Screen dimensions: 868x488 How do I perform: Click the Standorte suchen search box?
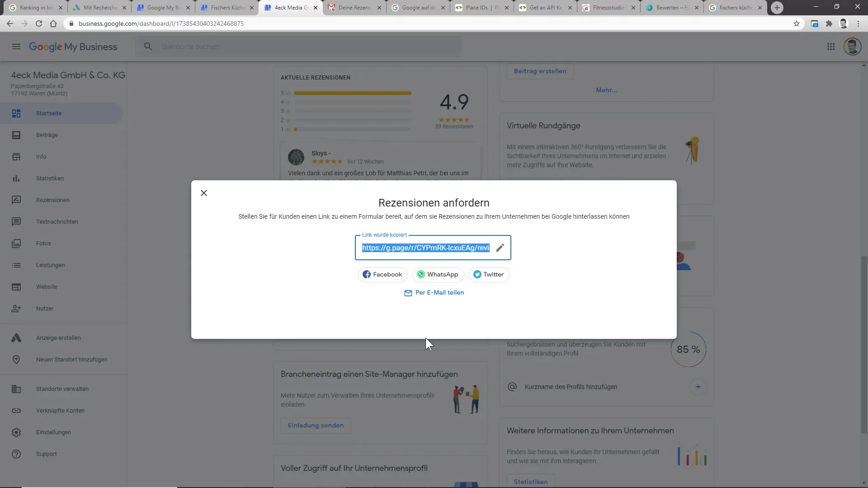point(298,47)
